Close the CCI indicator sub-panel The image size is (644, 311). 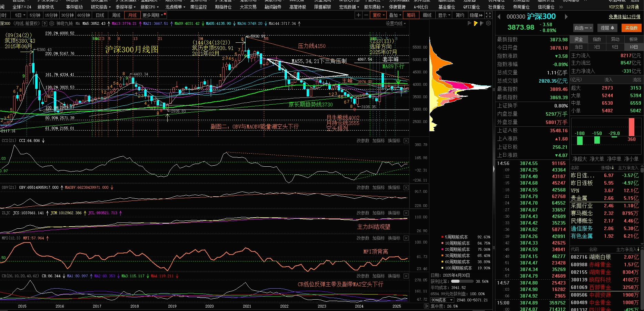tap(406, 141)
